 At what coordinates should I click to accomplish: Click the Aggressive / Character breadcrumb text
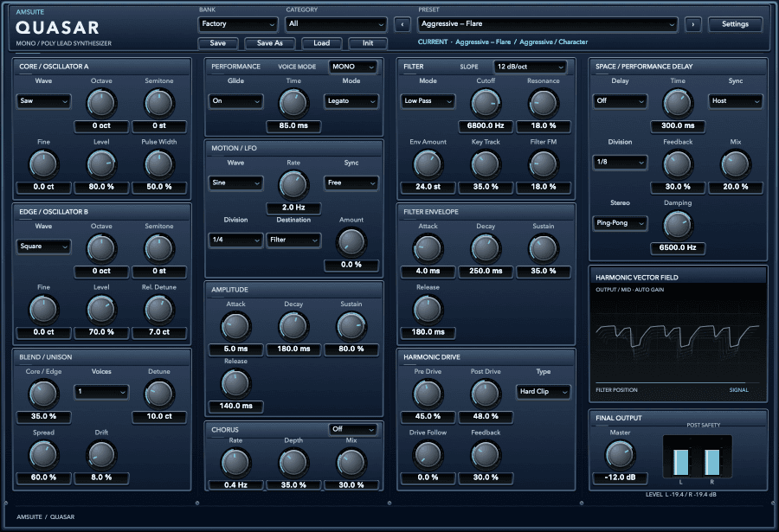coord(553,42)
